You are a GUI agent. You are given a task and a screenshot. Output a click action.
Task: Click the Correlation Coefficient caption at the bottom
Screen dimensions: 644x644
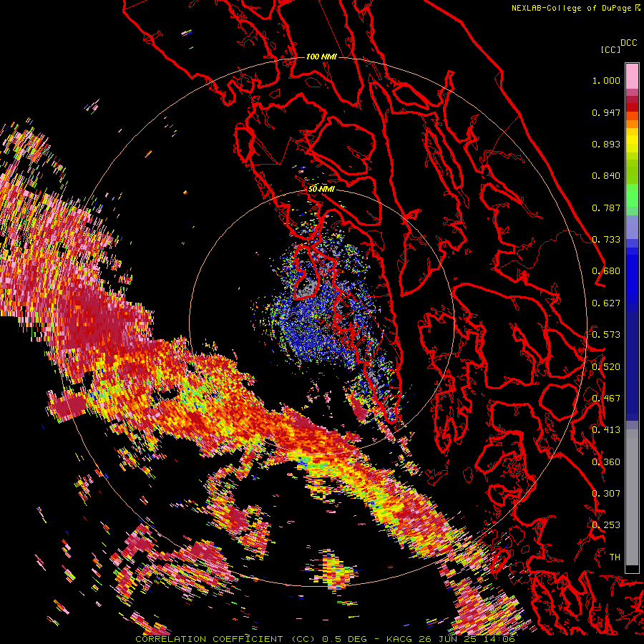(225, 639)
